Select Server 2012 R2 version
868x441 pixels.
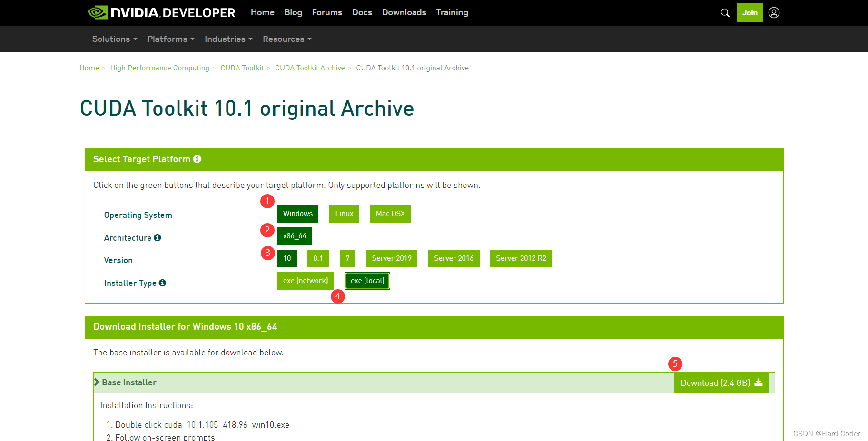coord(521,258)
